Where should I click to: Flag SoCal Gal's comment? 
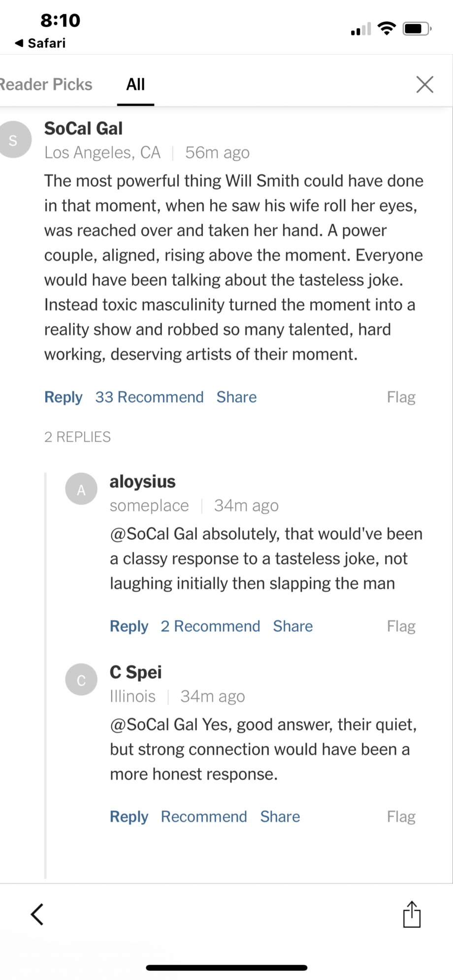[401, 397]
